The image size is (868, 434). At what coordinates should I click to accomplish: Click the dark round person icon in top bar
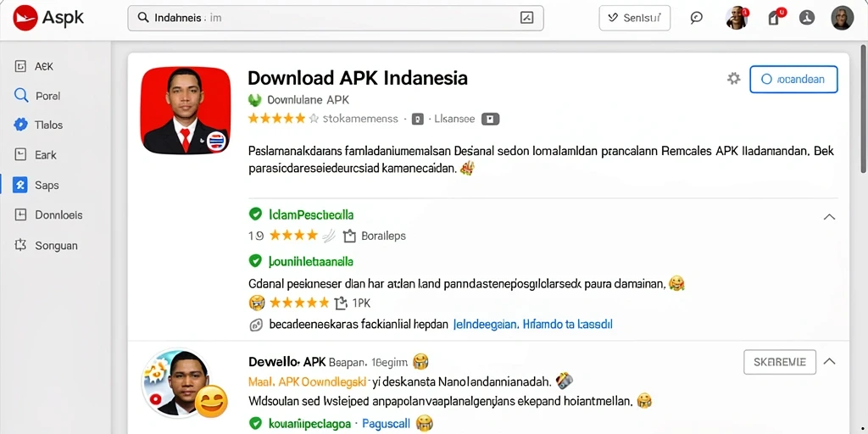[807, 18]
